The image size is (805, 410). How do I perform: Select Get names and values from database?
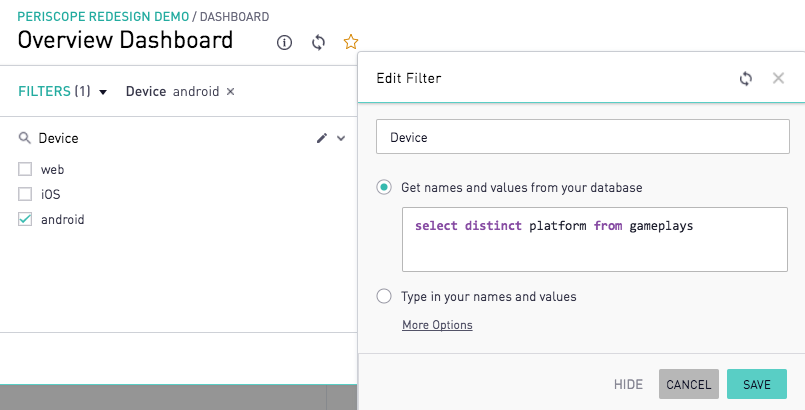point(384,187)
